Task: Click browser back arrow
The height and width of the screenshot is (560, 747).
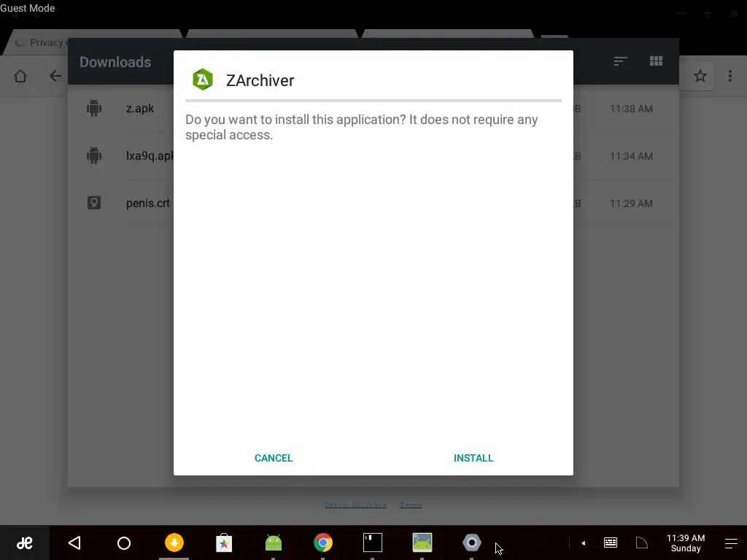Action: click(55, 76)
